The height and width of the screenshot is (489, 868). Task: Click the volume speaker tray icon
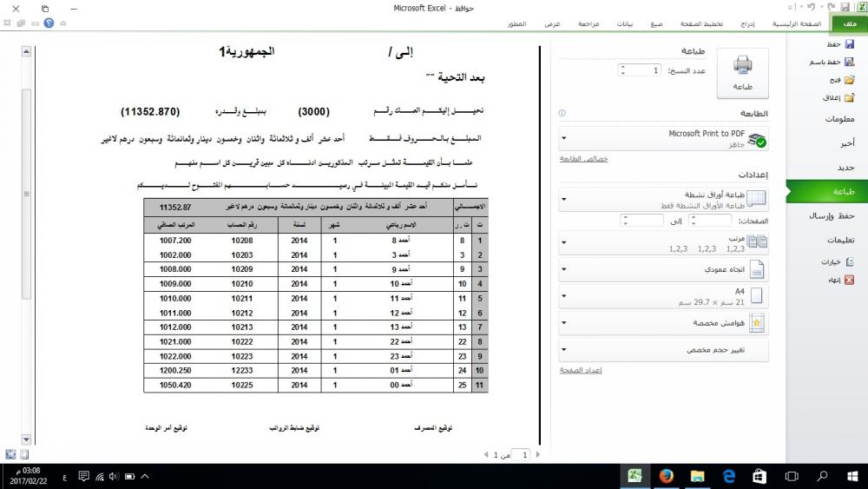click(x=114, y=476)
